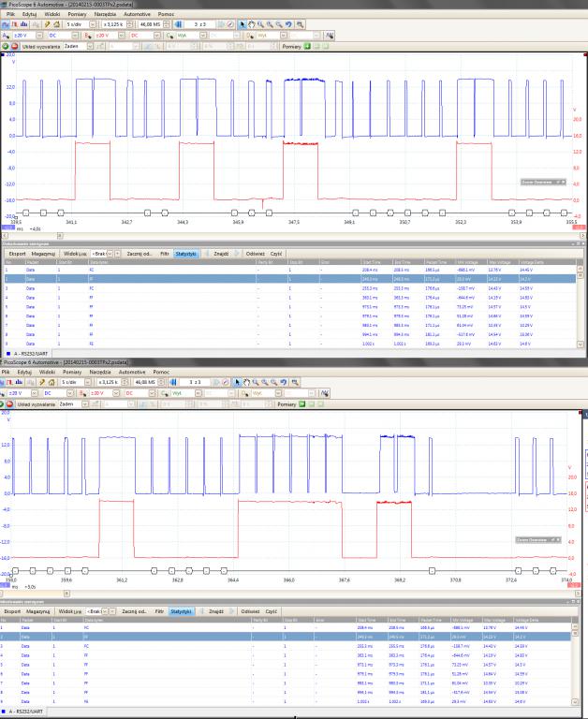Click Odśwież in top decoding panel
This screenshot has width=588, height=719.
(255, 254)
